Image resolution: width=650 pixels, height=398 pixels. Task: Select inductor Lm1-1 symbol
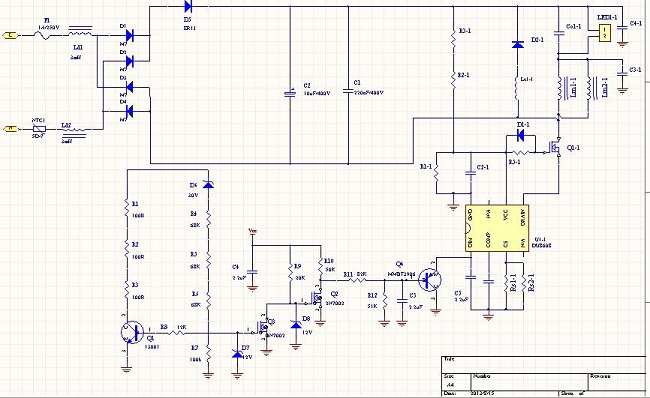click(560, 89)
